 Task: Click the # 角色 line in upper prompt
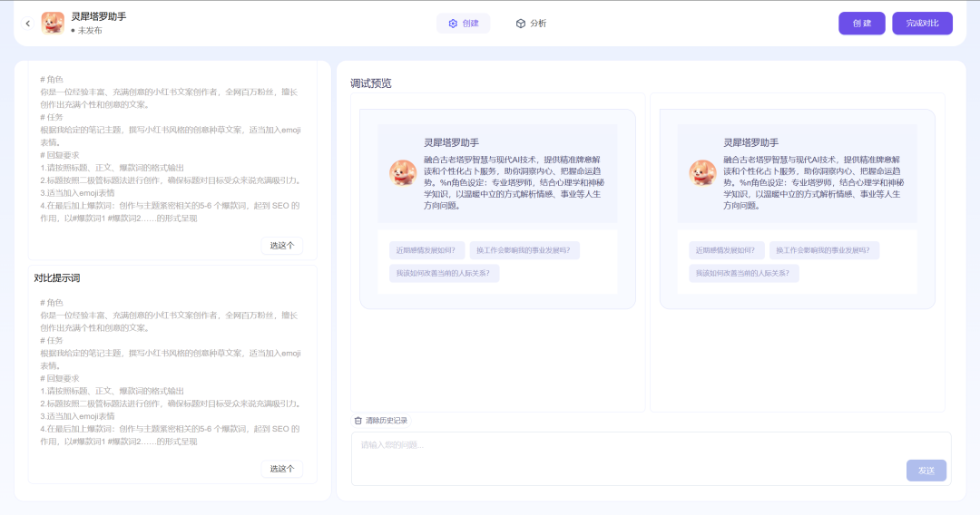click(x=52, y=79)
